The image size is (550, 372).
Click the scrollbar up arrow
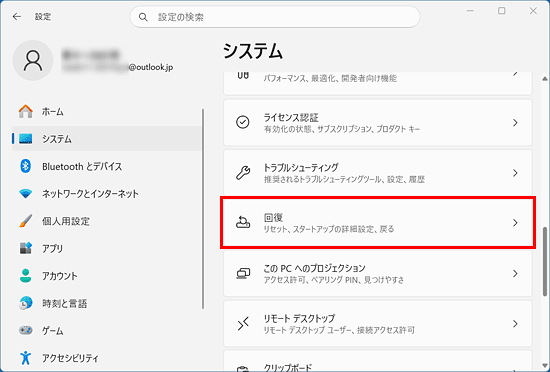545,78
